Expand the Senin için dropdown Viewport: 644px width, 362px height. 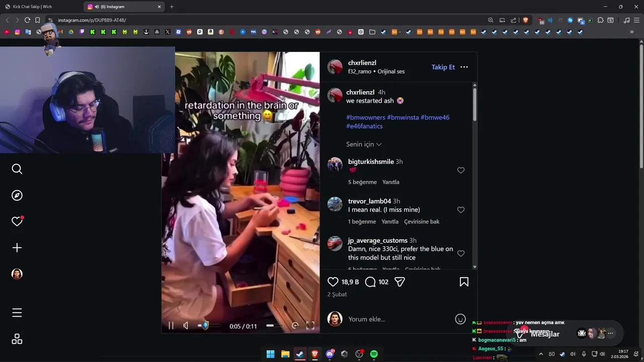364,144
